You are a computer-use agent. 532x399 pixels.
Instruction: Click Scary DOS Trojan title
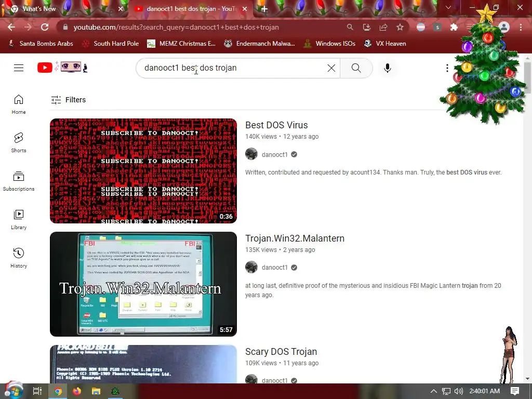[281, 352]
